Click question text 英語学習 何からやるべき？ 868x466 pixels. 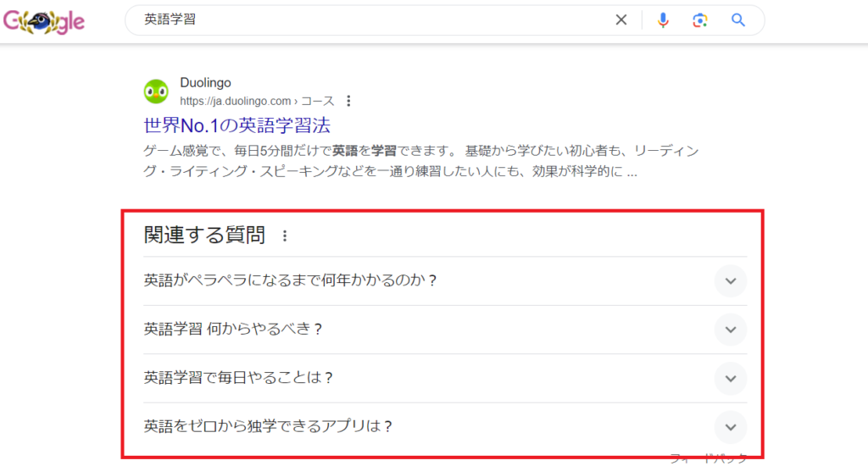coord(233,329)
